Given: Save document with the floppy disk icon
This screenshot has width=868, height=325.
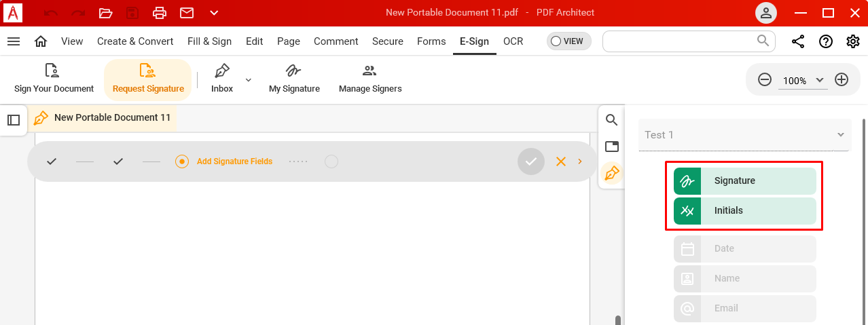Looking at the screenshot, I should [x=132, y=13].
